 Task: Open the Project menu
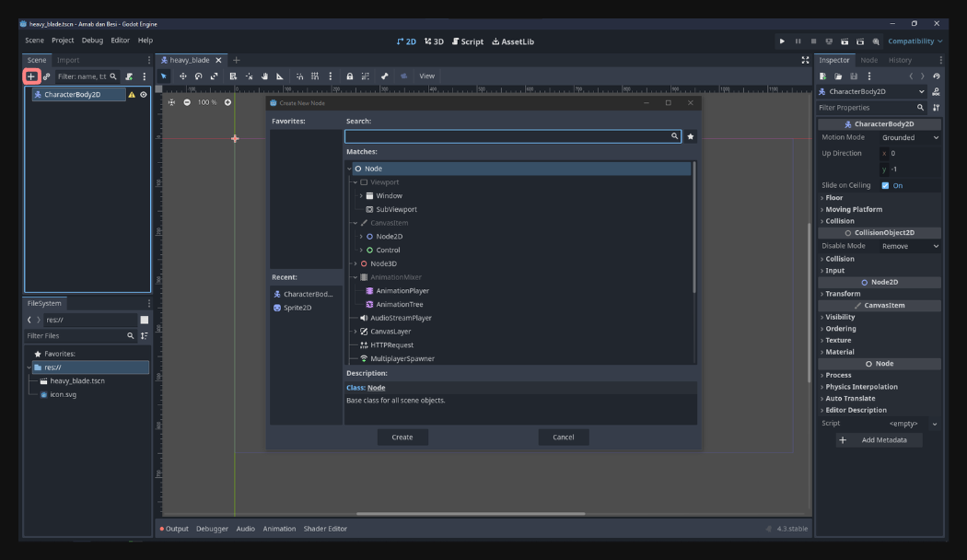point(63,41)
